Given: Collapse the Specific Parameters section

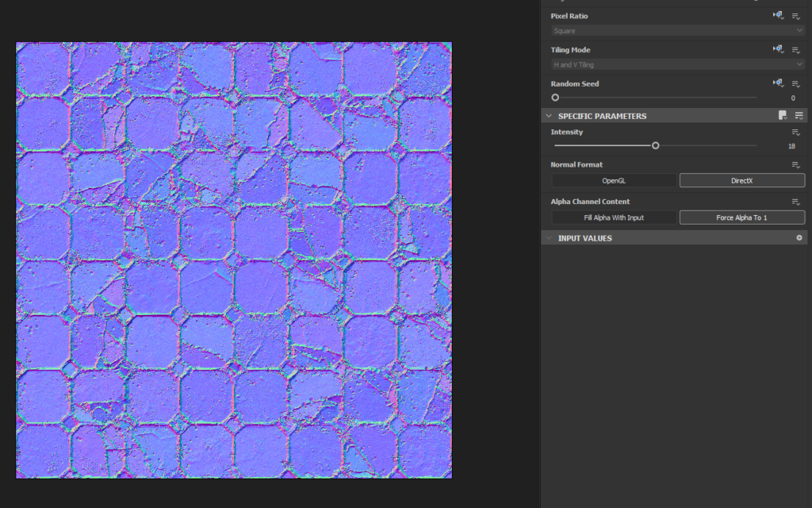Looking at the screenshot, I should 549,116.
